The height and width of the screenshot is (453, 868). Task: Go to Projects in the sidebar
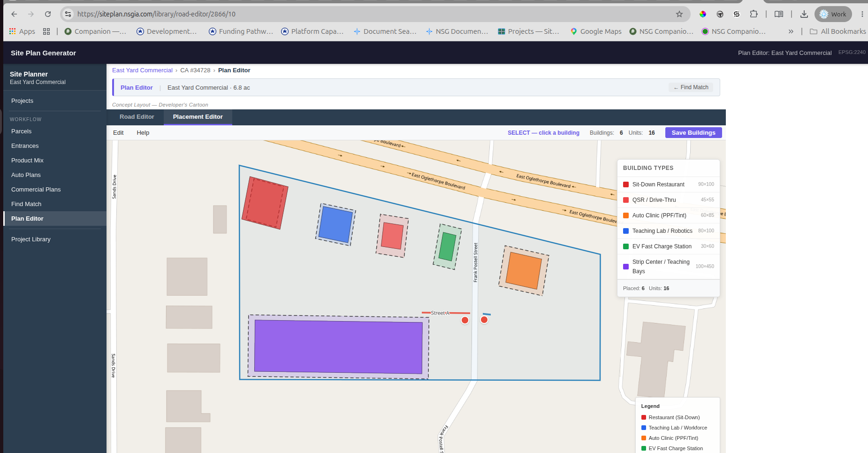(x=55, y=101)
